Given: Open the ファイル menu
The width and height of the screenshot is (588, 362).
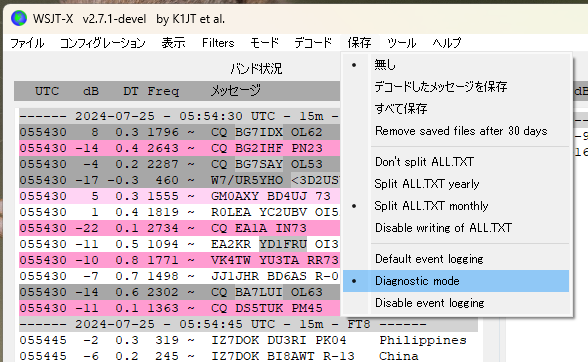Looking at the screenshot, I should (27, 43).
